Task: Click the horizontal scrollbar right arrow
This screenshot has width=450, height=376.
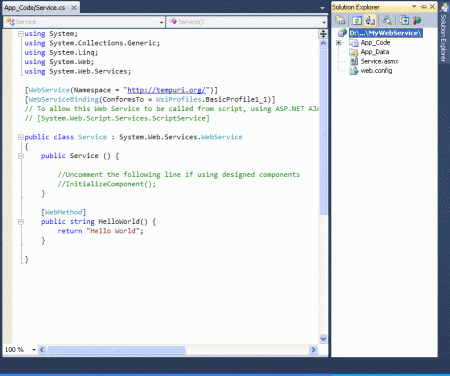Action: (313, 350)
